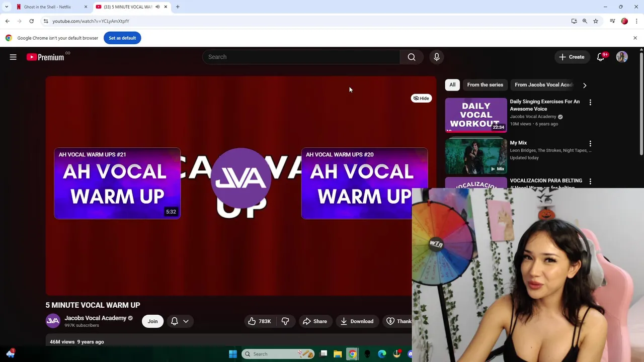Close the Netflix tab

[x=86, y=7]
